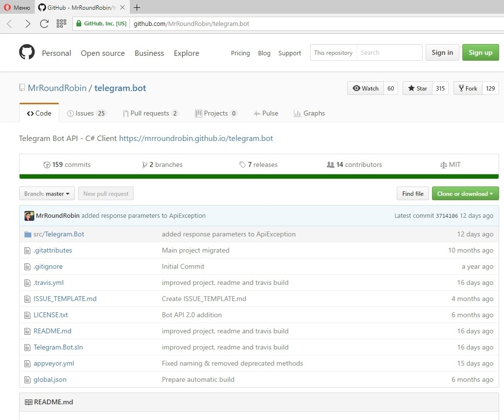Image resolution: width=504 pixels, height=420 pixels.
Task: Click the commits history clock icon
Action: coord(47,165)
